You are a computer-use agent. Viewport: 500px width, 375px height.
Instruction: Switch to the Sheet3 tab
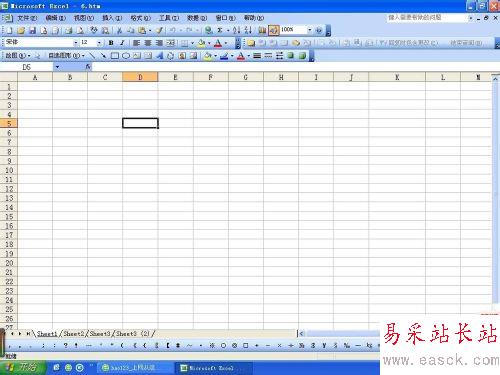click(100, 333)
